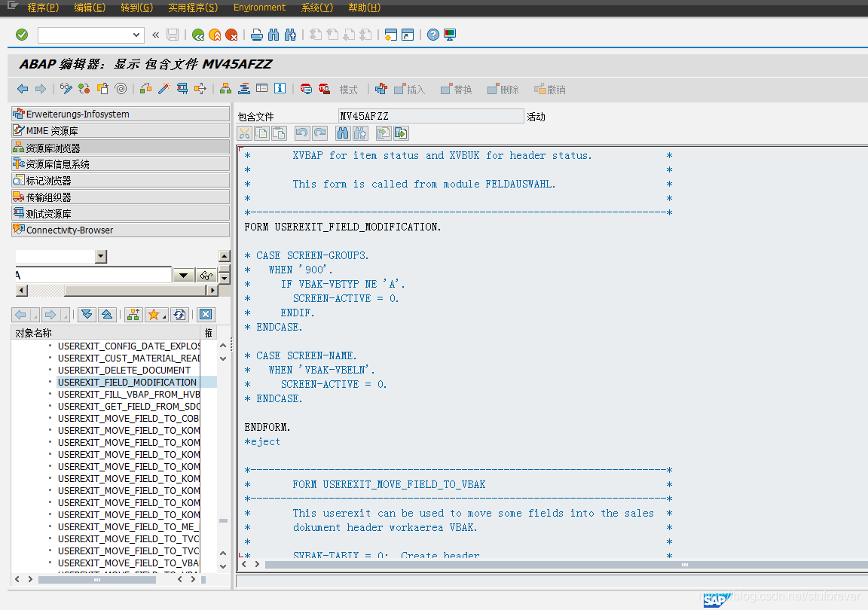This screenshot has height=610, width=868.
Task: Open the 程序(P) menu
Action: (43, 8)
